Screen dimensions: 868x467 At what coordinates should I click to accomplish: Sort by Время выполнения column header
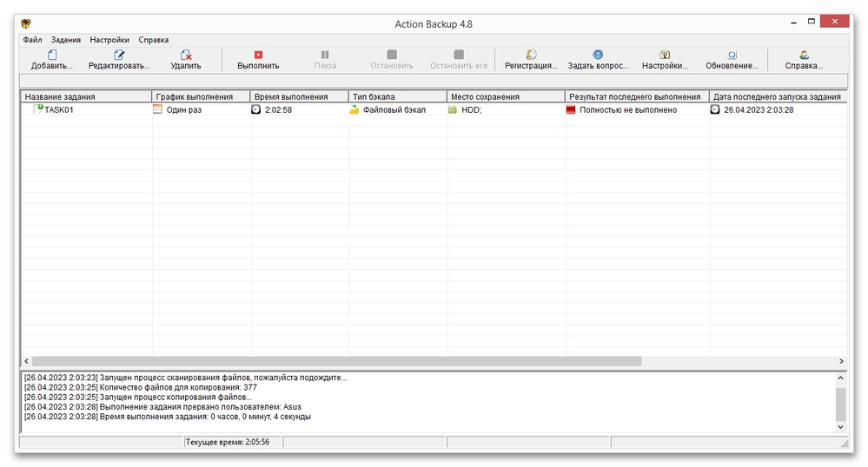(x=300, y=97)
